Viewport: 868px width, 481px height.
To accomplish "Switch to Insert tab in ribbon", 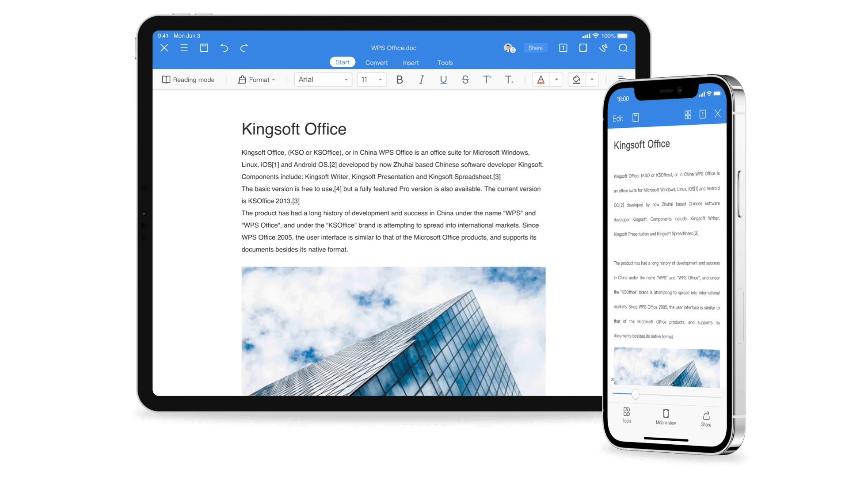I will pos(410,62).
